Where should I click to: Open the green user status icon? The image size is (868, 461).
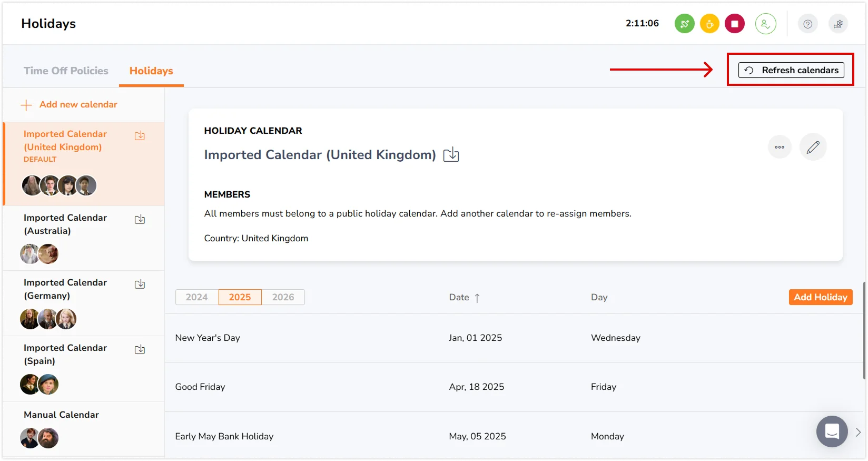click(765, 24)
